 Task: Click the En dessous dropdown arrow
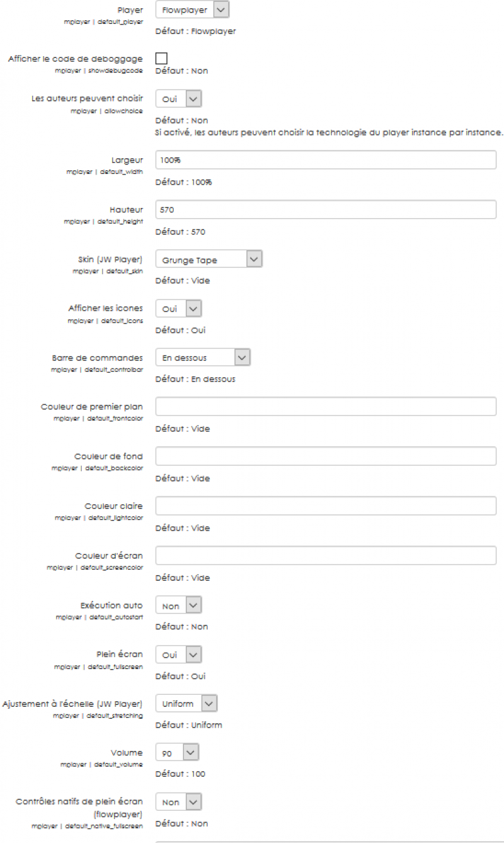pyautogui.click(x=242, y=358)
